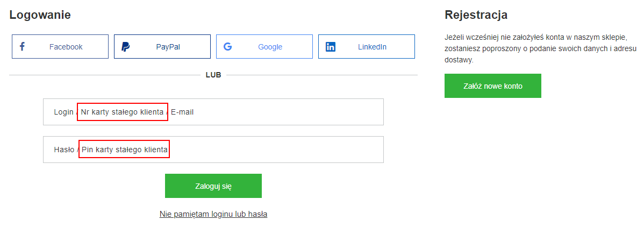Click the PayPal "P" logo icon
The width and height of the screenshot is (644, 227).
click(x=126, y=47)
